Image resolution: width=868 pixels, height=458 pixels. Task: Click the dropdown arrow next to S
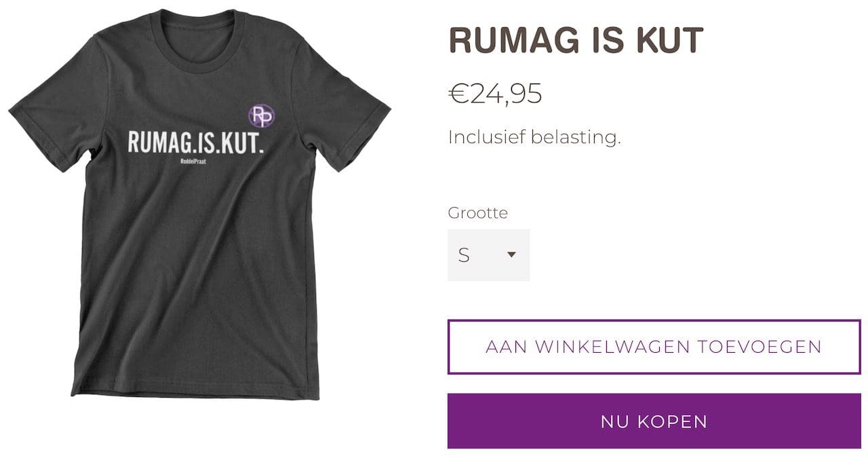512,255
